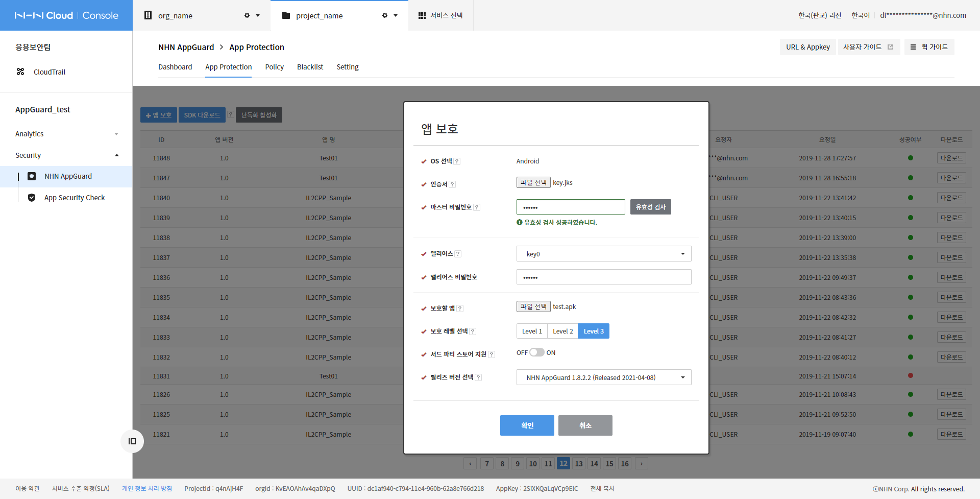Click help icon beside 릴리즈 버전 선택
980x499 pixels.
479,377
